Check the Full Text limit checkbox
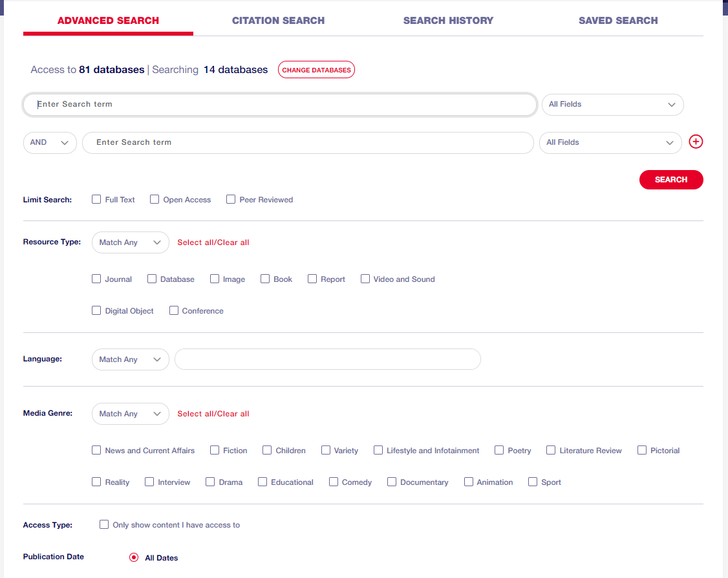 [x=96, y=200]
